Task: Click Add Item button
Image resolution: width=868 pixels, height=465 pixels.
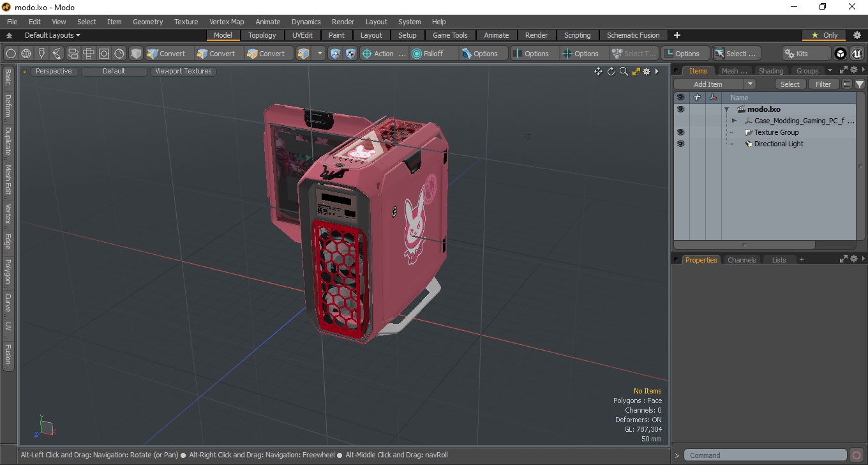Action: (708, 84)
